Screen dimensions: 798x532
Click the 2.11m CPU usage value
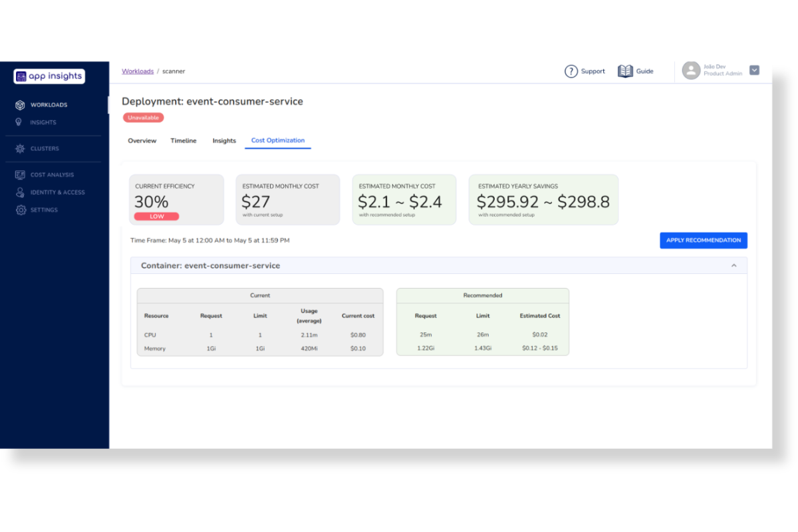pyautogui.click(x=309, y=335)
